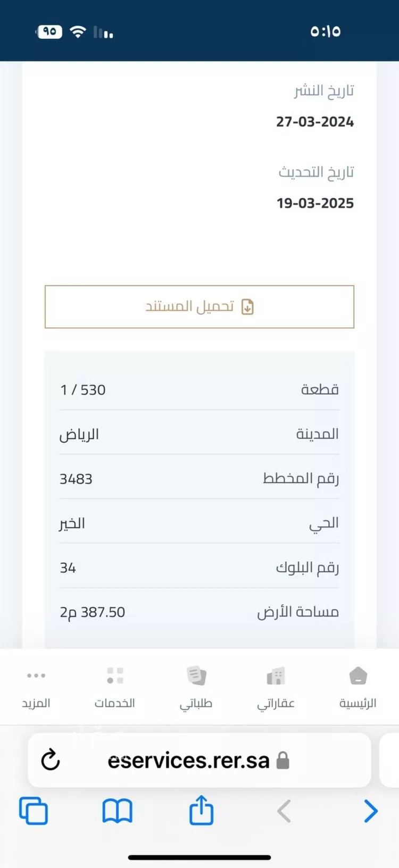
Task: Tap the download document (تحميل المستند) button
Action: (x=199, y=307)
